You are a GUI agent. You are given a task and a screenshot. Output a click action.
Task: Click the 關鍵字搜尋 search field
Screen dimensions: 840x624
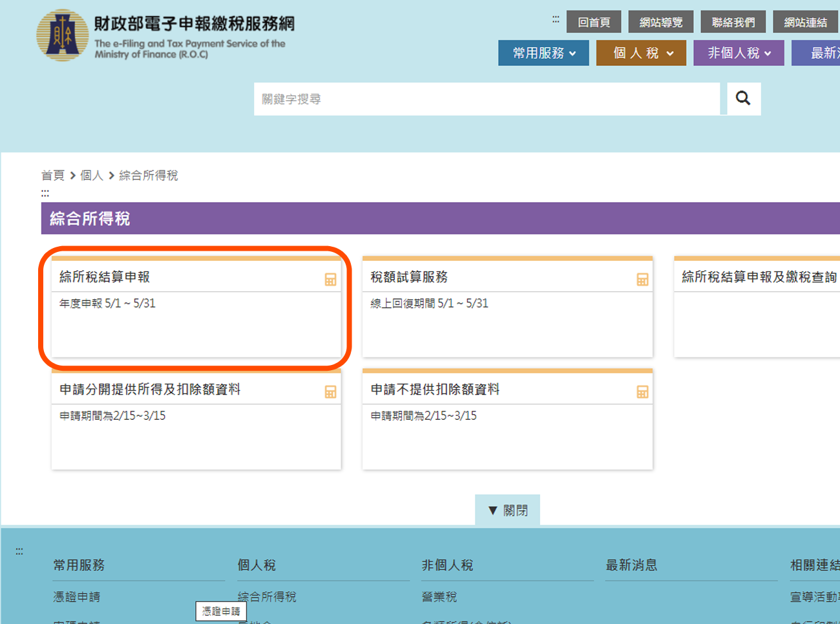486,99
